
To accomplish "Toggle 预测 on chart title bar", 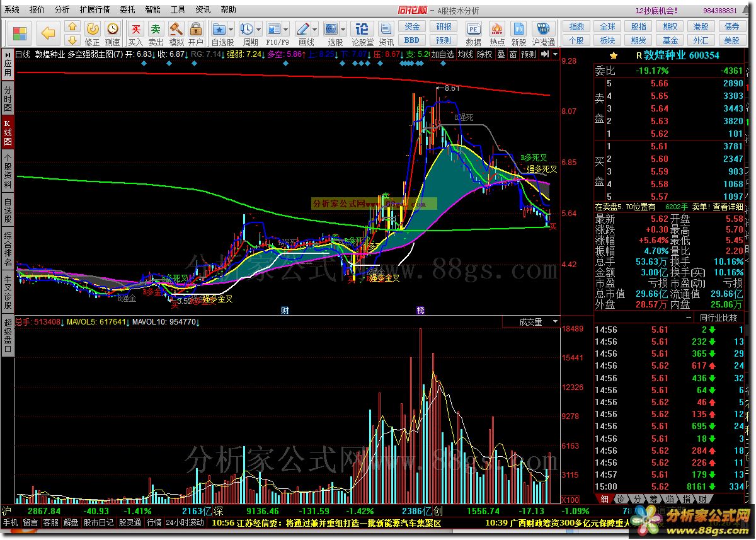I will tap(529, 54).
